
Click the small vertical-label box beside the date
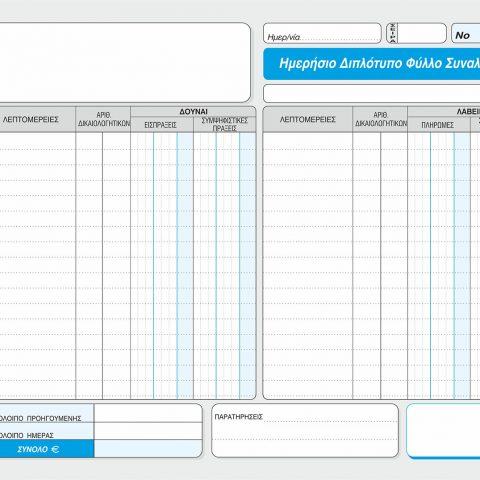point(393,33)
